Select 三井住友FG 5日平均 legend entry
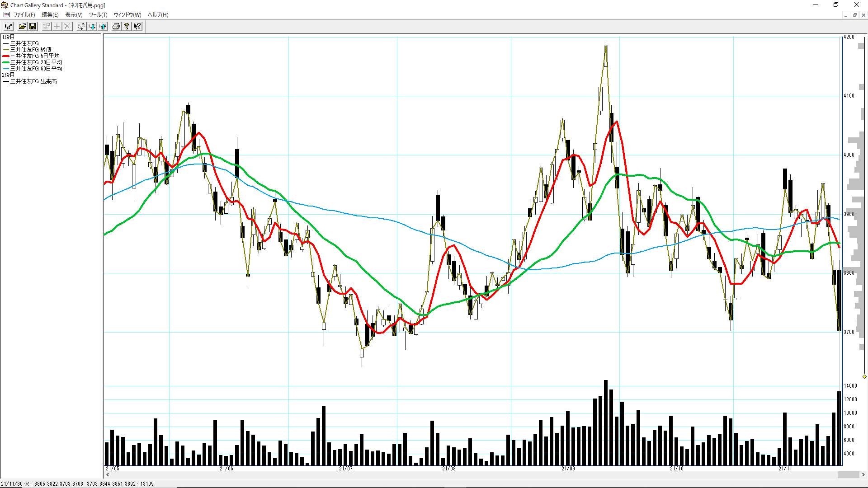 pos(35,56)
